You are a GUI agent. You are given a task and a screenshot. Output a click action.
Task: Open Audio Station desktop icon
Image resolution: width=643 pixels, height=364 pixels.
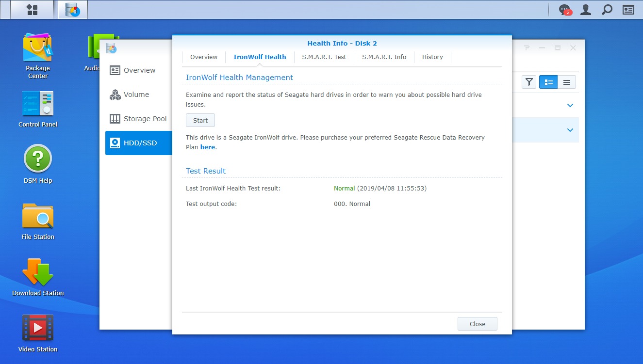[x=93, y=52]
